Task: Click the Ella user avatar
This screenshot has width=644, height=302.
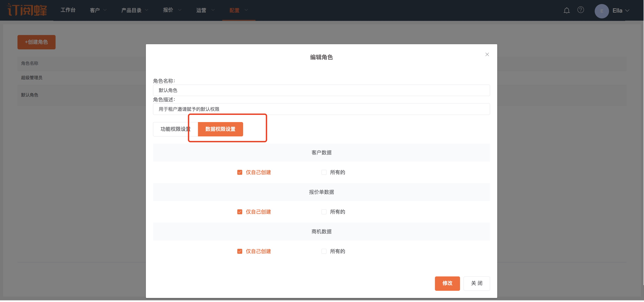Action: pos(601,11)
